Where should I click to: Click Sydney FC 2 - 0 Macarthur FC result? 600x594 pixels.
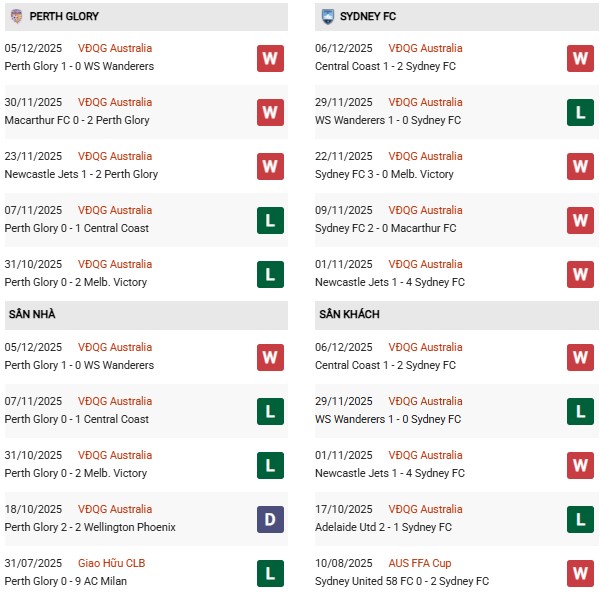pos(385,228)
